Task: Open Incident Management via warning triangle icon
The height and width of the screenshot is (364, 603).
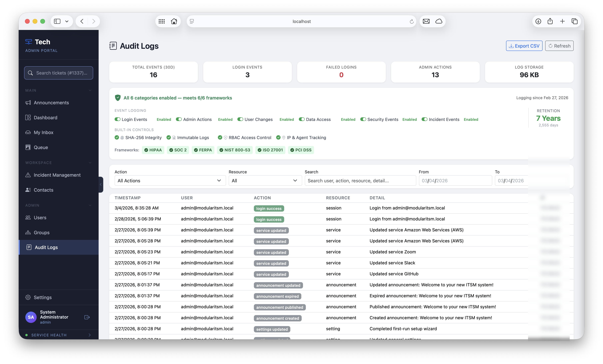Action: point(28,175)
